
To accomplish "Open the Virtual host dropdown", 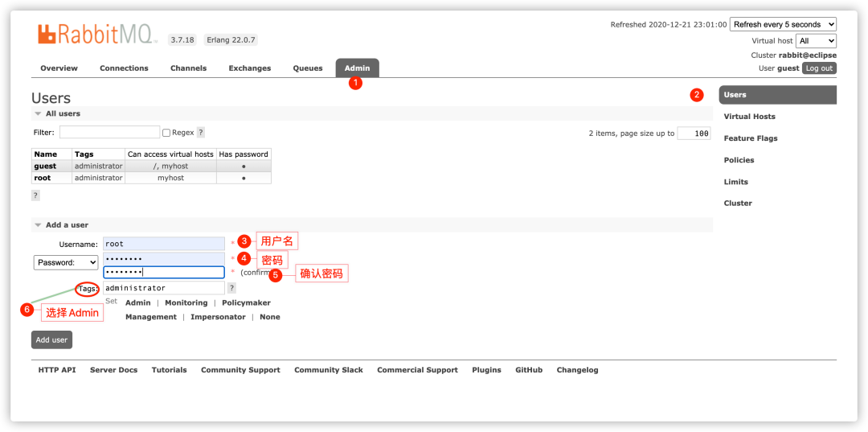I will pos(816,41).
